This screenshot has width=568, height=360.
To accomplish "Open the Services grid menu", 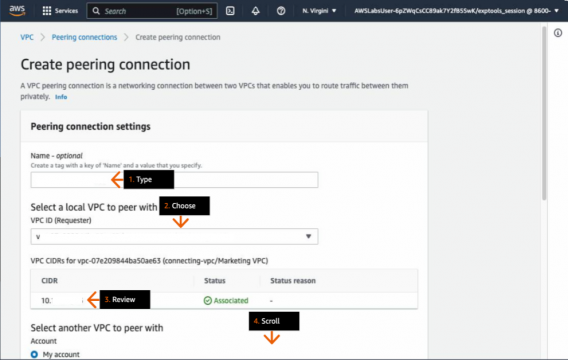I will pos(47,11).
